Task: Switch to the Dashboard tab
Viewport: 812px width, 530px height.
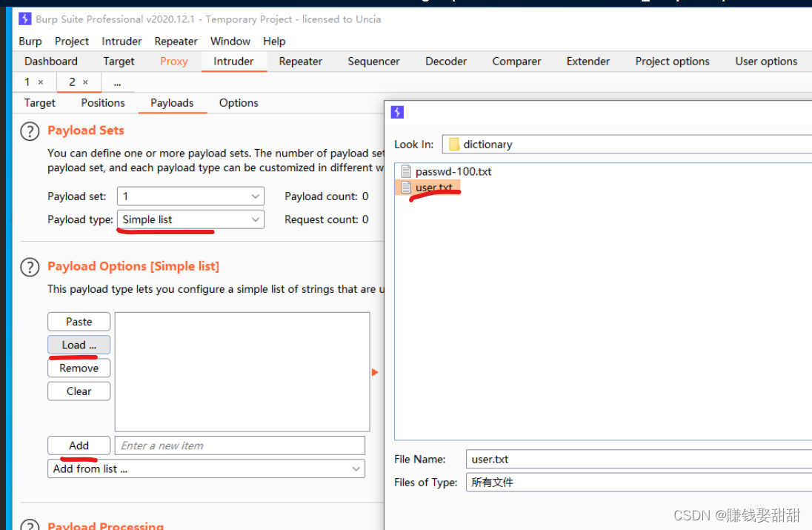Action: [x=50, y=61]
